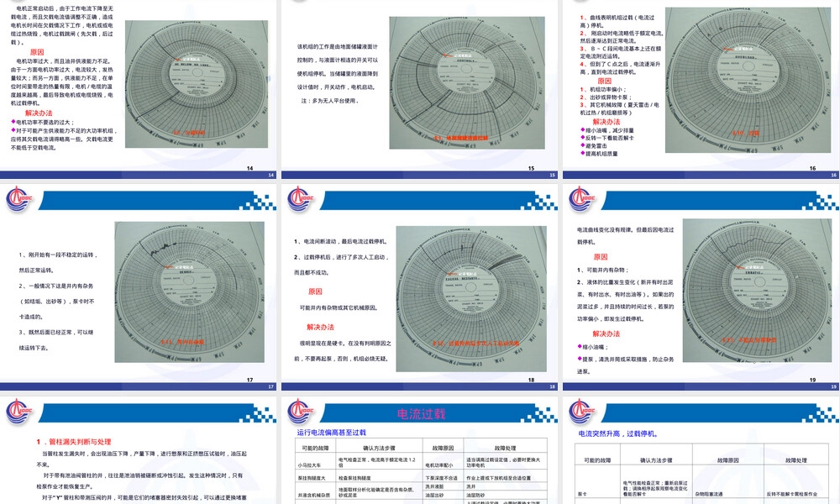Click 故障处理 header in the 电流过载 table
Viewport: 840px width, 504px height.
(505, 448)
